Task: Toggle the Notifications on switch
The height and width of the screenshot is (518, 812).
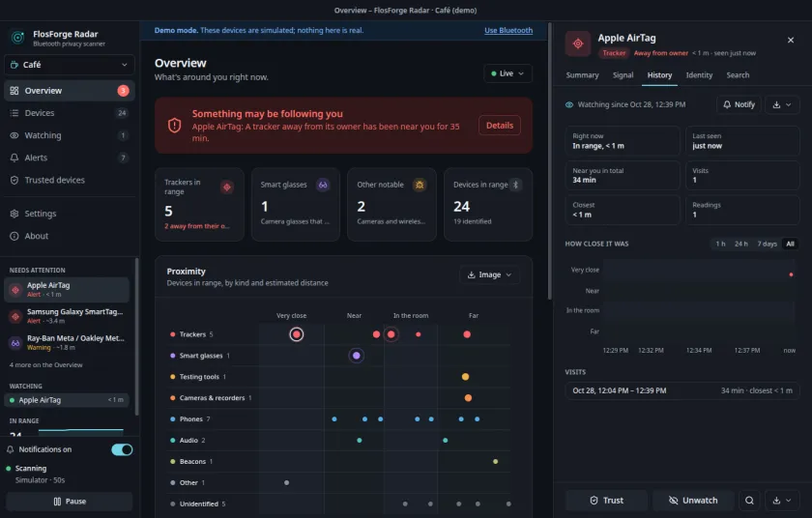Action: tap(122, 449)
